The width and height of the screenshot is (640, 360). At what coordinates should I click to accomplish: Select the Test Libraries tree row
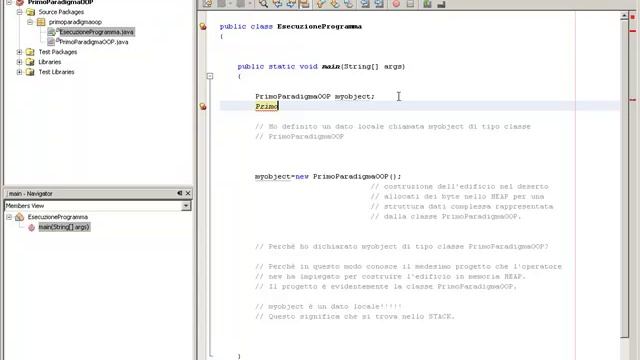[56, 72]
